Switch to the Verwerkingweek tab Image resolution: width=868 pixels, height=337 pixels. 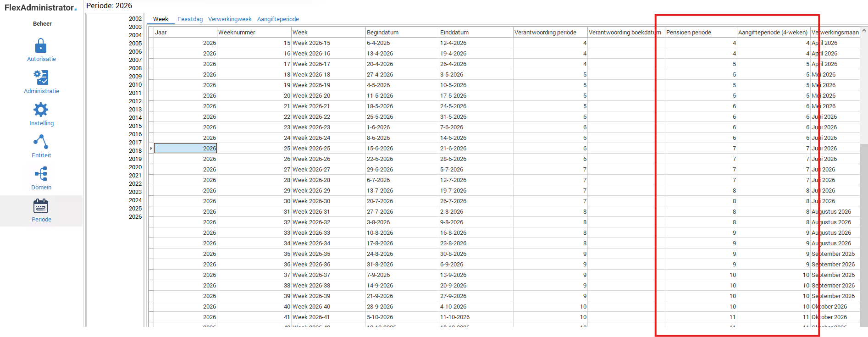(x=230, y=19)
